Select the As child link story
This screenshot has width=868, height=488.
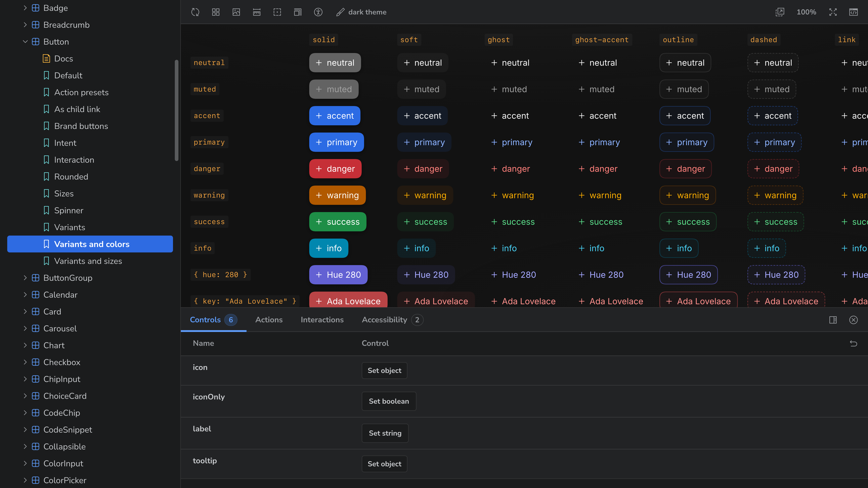(90, 109)
